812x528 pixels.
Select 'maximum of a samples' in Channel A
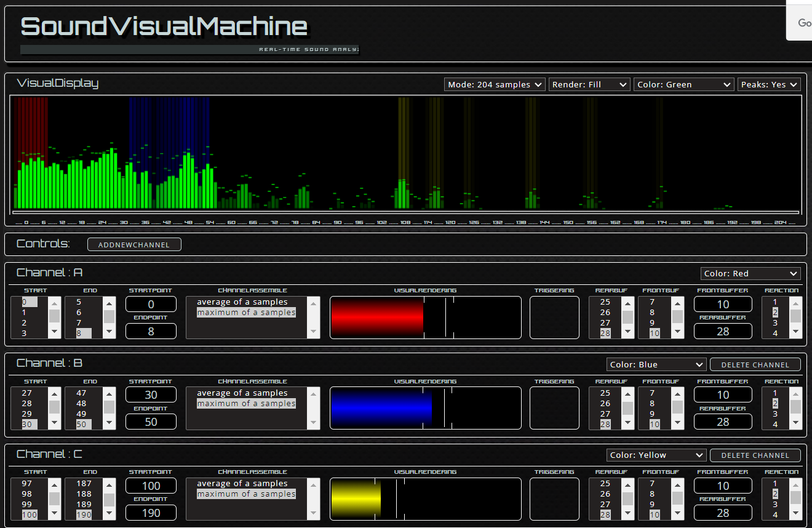click(246, 313)
